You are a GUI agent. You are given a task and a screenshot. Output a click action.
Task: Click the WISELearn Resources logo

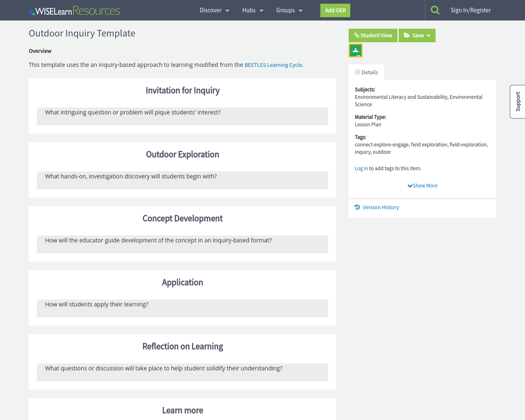74,11
